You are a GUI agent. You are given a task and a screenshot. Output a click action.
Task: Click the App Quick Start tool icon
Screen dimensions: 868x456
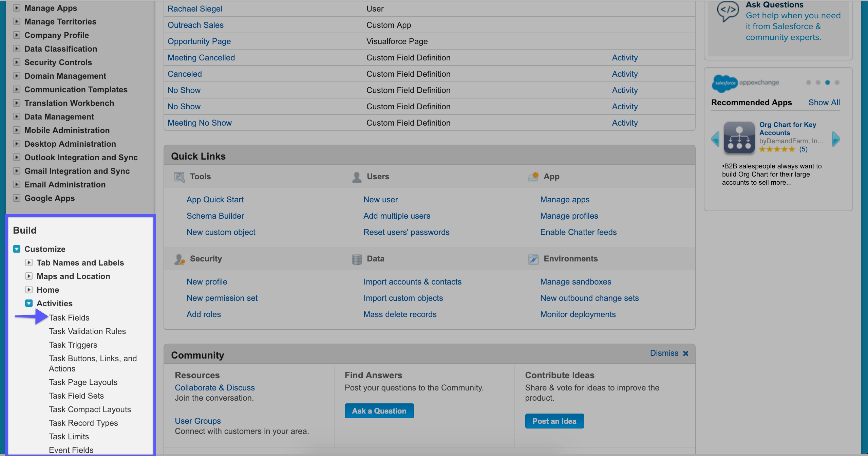point(215,199)
